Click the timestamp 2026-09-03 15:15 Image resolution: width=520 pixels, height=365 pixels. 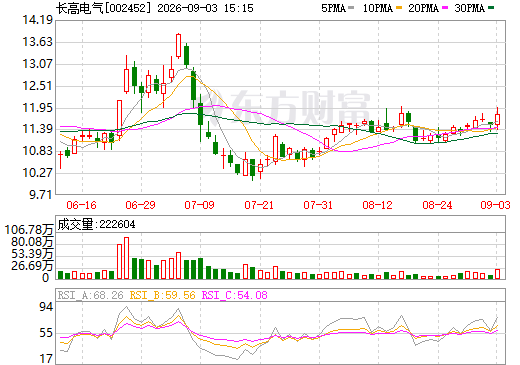205,8
